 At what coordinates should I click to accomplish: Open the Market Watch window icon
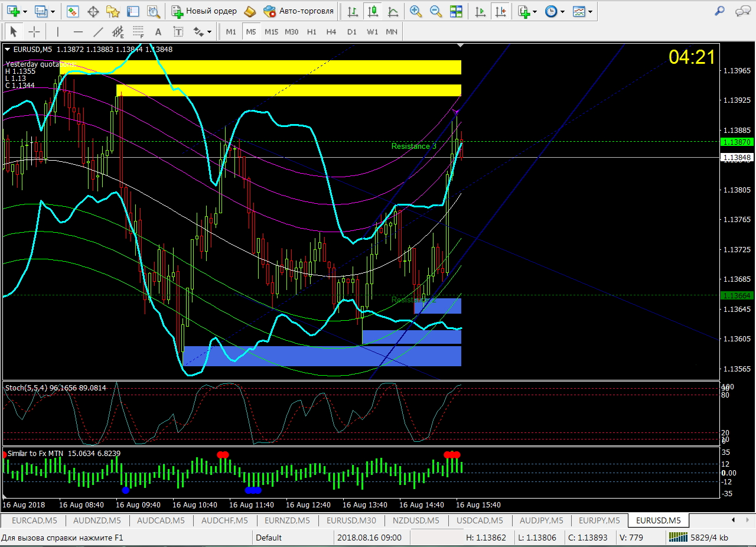tap(73, 11)
